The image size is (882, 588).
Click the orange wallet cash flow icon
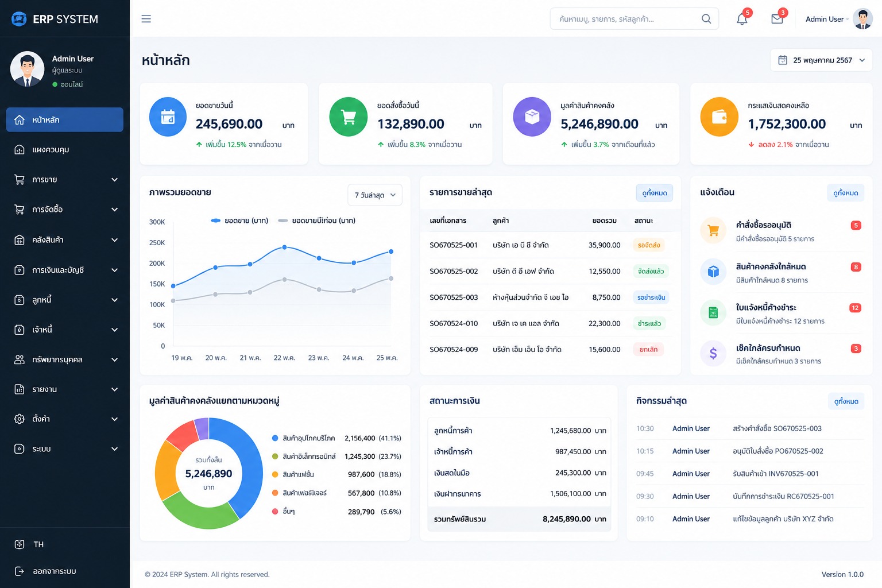point(719,117)
